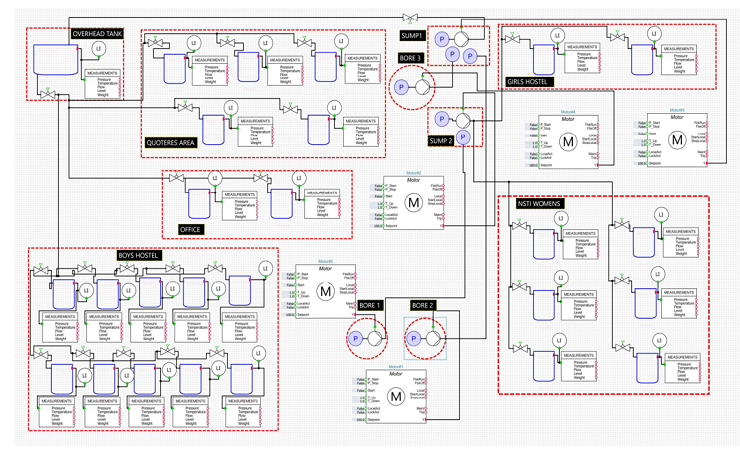Select the QUOTERES AREA title label
This screenshot has width=740, height=450.
click(173, 142)
